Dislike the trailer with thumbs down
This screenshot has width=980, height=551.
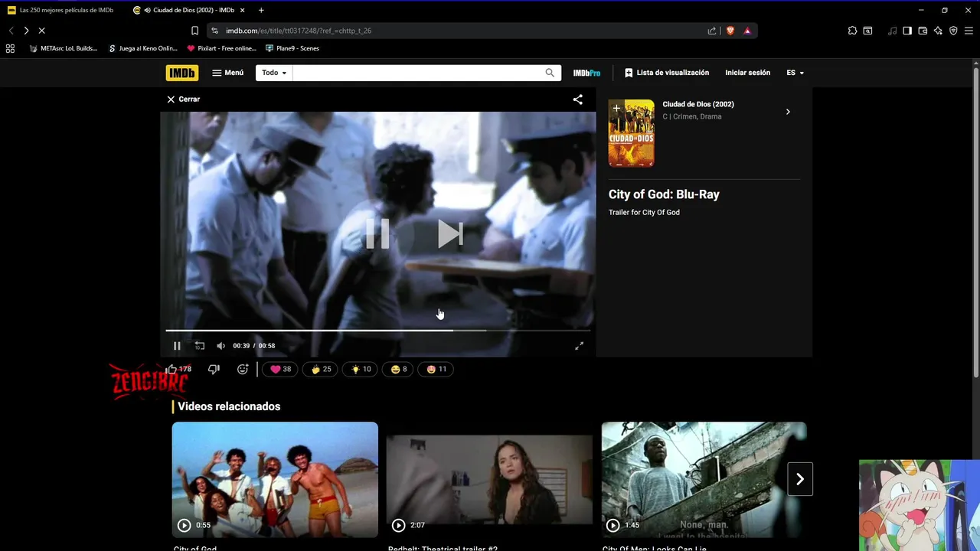tap(214, 369)
